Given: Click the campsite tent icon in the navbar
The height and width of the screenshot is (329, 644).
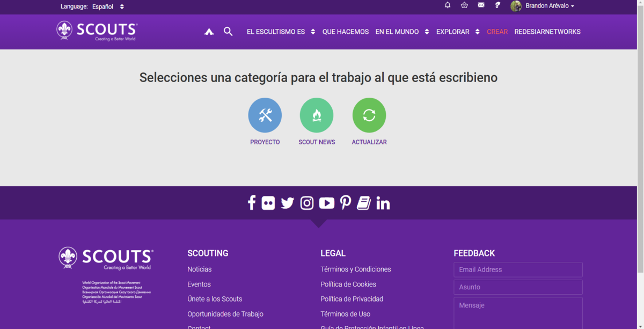Looking at the screenshot, I should coord(209,31).
